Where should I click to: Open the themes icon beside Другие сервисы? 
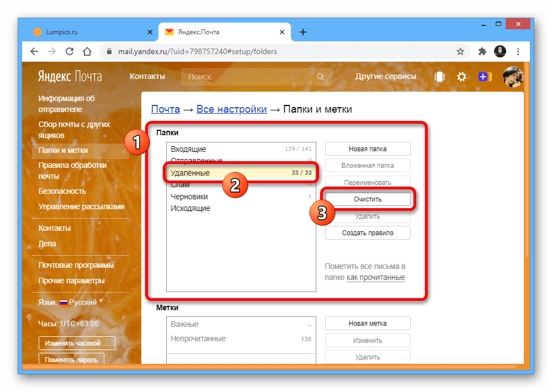pos(439,77)
